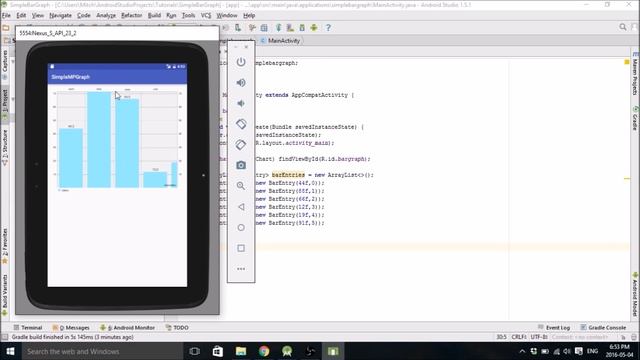Click the Sync Project with Gradle icon
The height and width of the screenshot is (360, 640).
[x=278, y=28]
